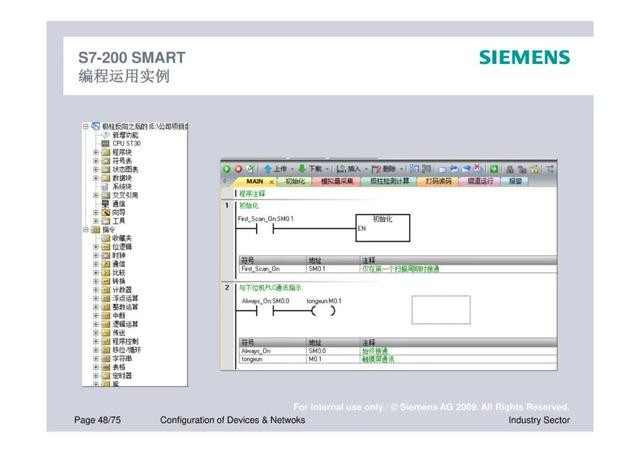Click the Compile program icon
640x452 pixels.
(251, 169)
